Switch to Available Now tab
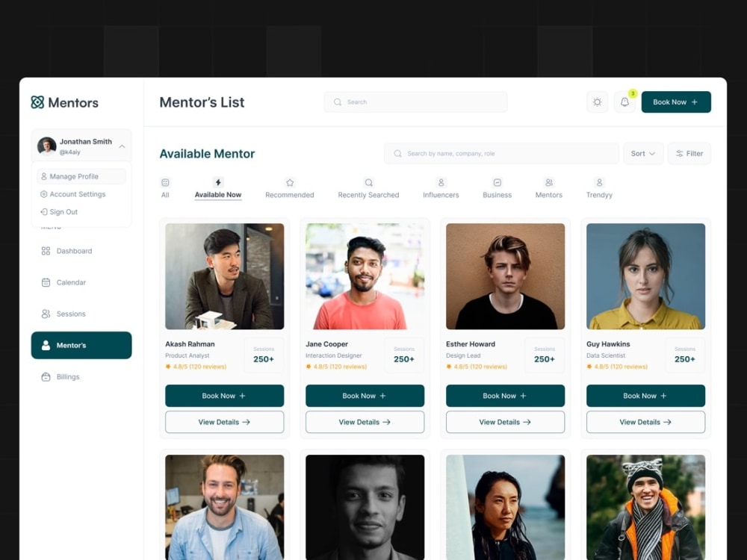747x560 pixels. point(218,189)
